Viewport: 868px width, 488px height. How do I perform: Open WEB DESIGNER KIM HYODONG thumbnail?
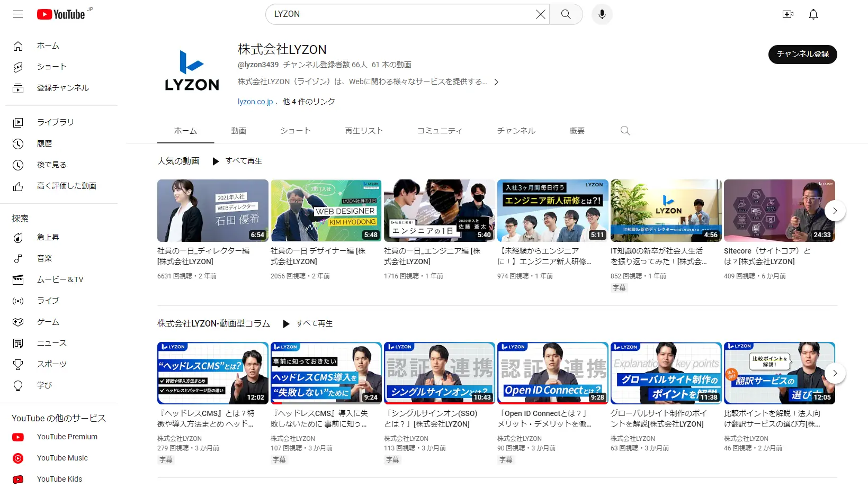(326, 211)
